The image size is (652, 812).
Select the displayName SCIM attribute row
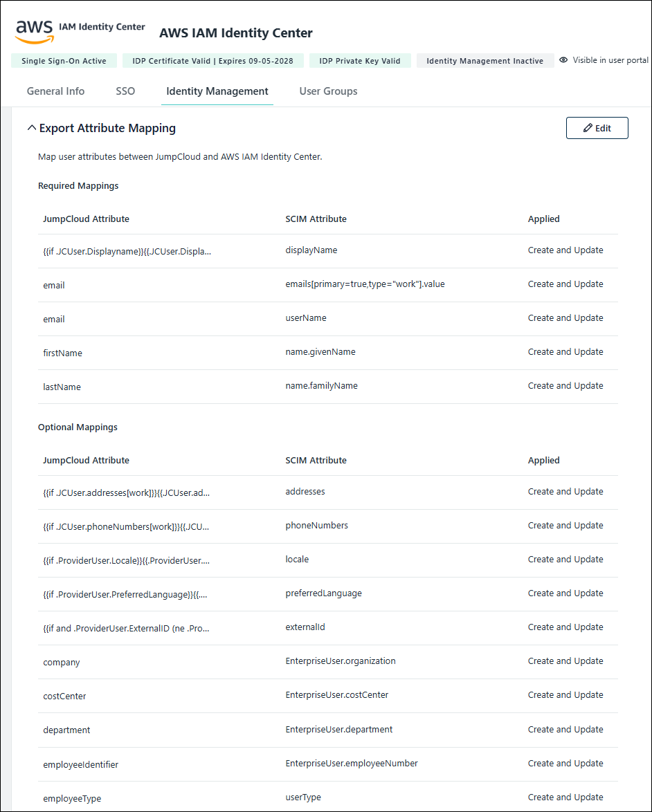[x=311, y=250]
